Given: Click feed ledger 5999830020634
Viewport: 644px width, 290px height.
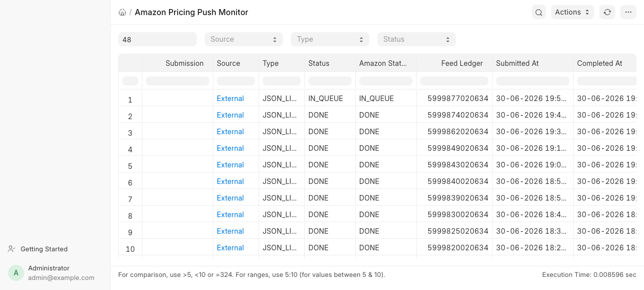Looking at the screenshot, I should click(x=458, y=215).
